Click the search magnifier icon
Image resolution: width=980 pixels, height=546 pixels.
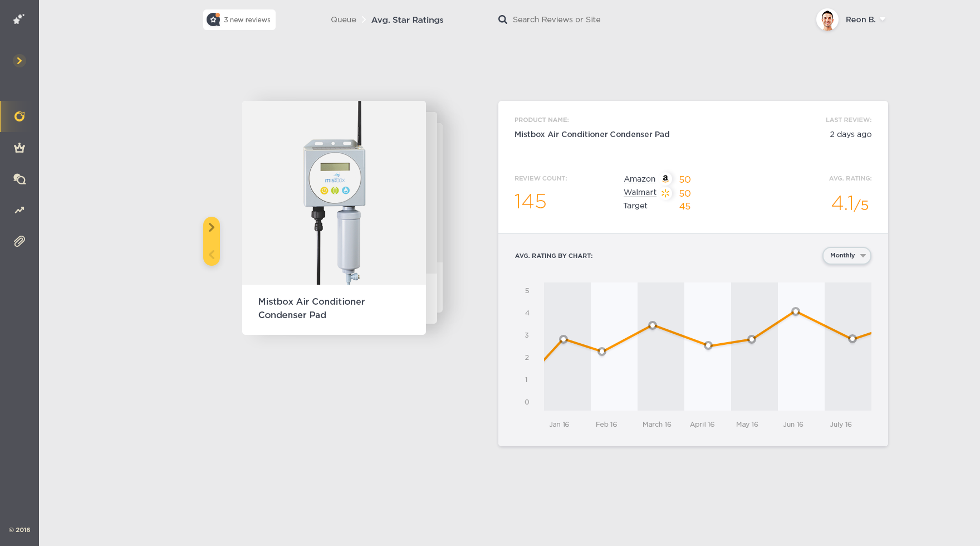coord(503,19)
